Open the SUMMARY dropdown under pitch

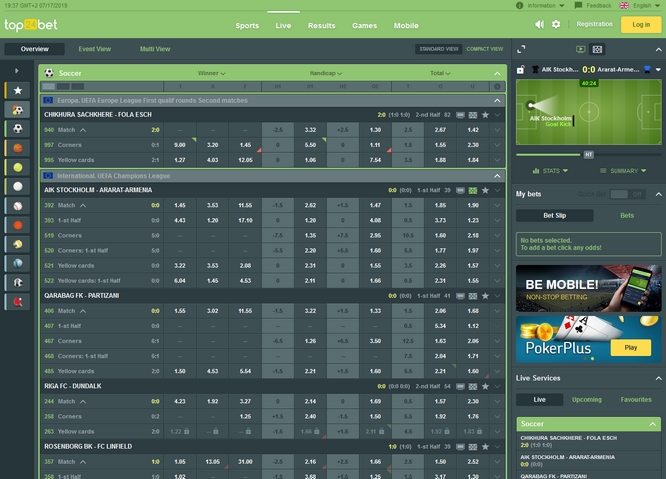click(x=623, y=171)
